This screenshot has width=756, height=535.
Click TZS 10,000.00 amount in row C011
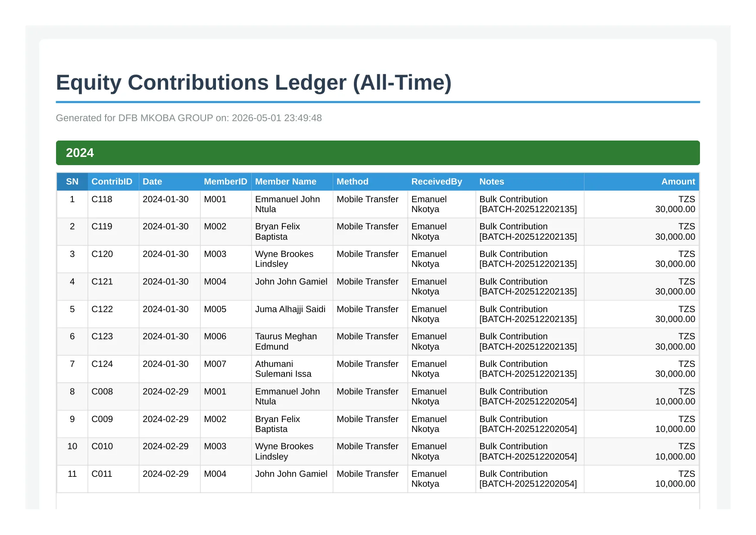coord(675,479)
